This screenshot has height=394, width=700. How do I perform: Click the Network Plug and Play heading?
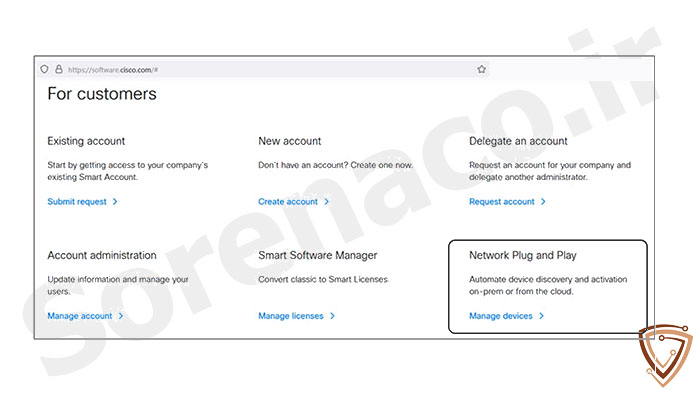coord(522,255)
